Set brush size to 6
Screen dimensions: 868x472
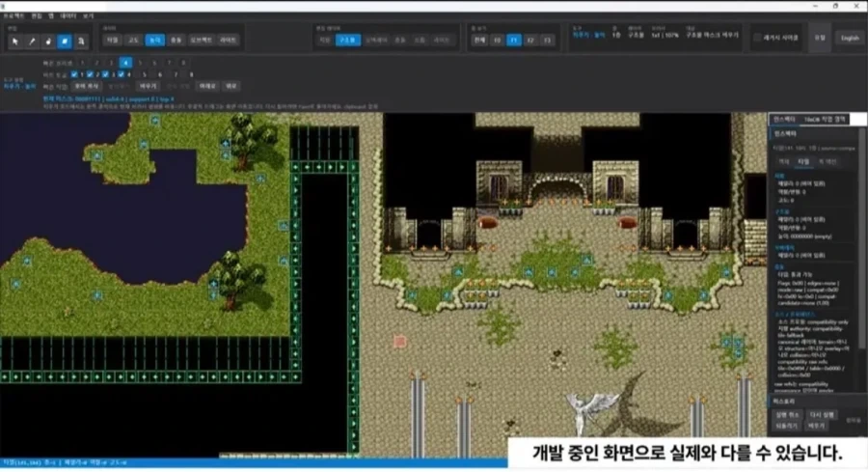click(x=154, y=63)
